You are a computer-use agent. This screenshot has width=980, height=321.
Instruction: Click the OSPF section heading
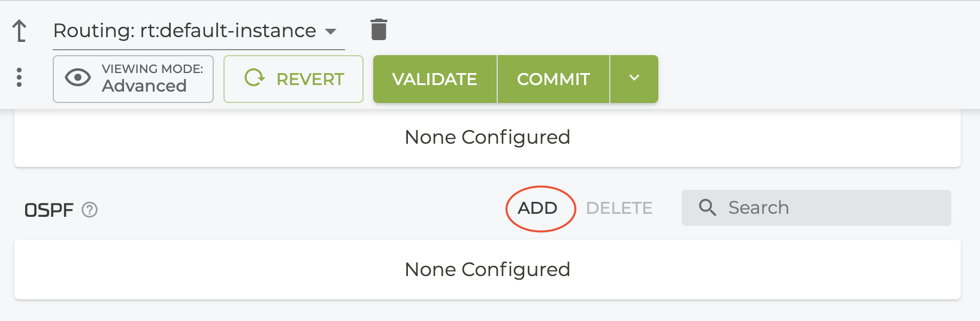[49, 210]
